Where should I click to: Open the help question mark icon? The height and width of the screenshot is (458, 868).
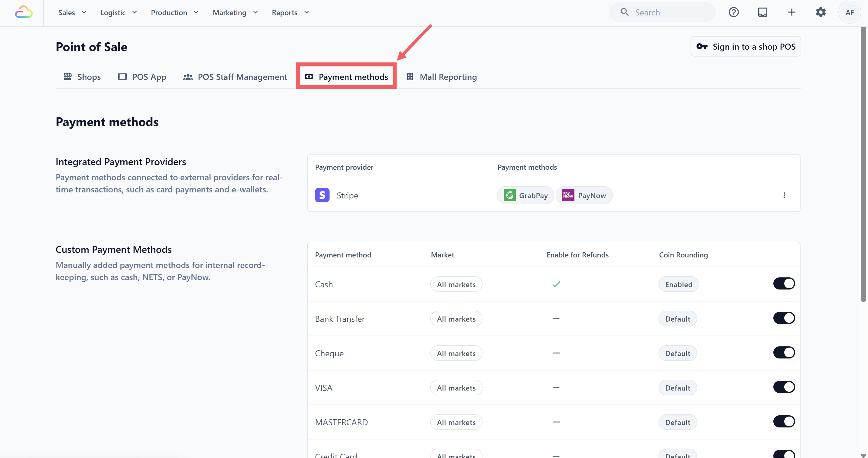(x=733, y=12)
